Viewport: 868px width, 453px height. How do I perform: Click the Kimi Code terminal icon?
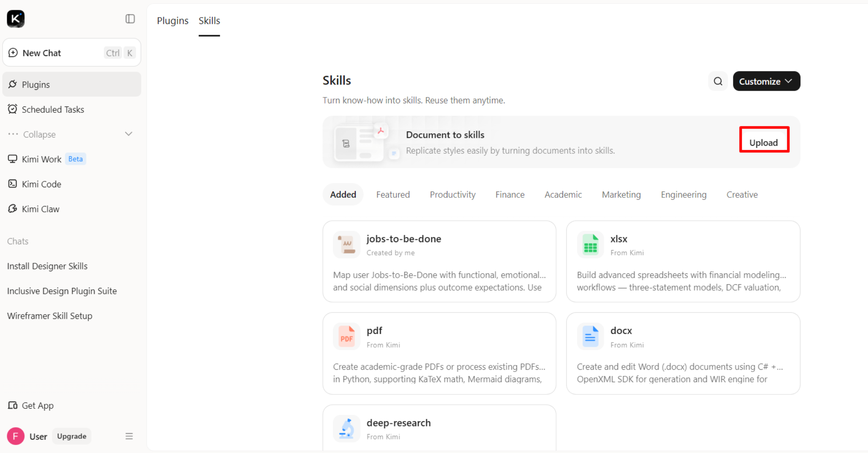click(x=13, y=184)
